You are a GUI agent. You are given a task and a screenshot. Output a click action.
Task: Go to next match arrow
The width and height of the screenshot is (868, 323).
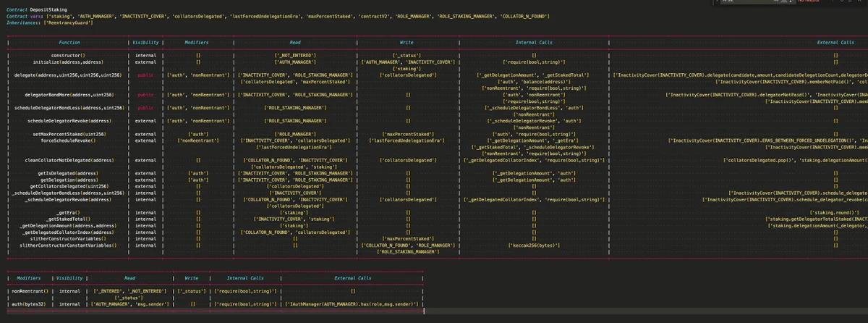(x=841, y=1)
